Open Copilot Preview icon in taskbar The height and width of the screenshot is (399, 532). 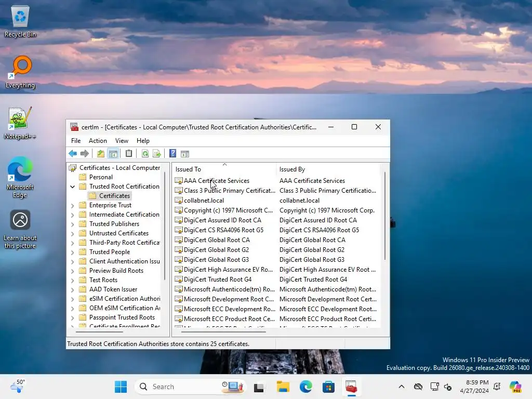515,387
